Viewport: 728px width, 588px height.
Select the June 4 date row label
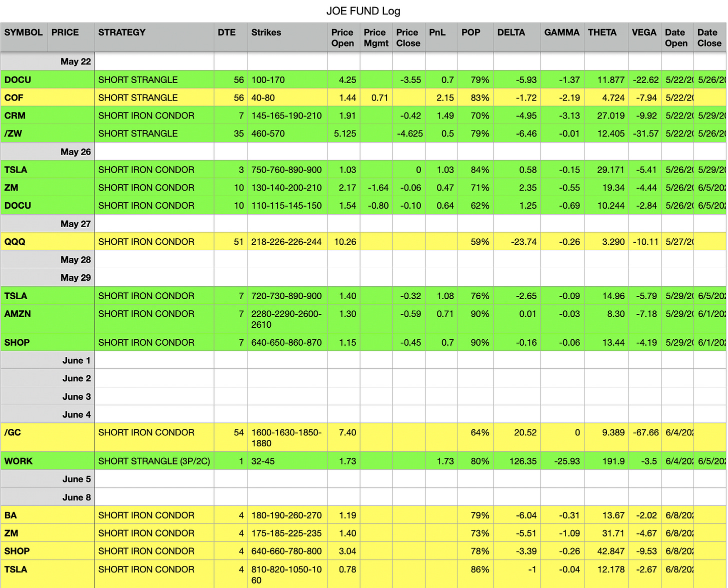(x=76, y=414)
